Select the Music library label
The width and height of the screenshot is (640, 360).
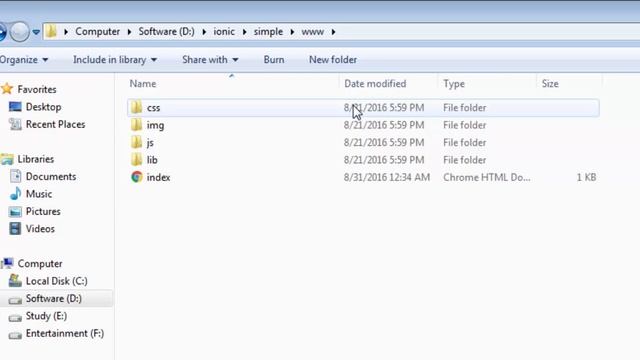tap(39, 194)
